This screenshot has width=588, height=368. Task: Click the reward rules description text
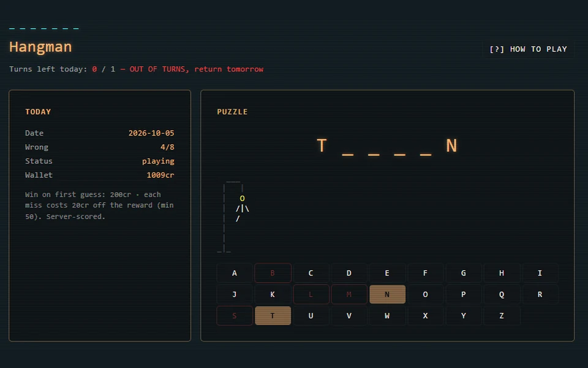click(x=99, y=205)
